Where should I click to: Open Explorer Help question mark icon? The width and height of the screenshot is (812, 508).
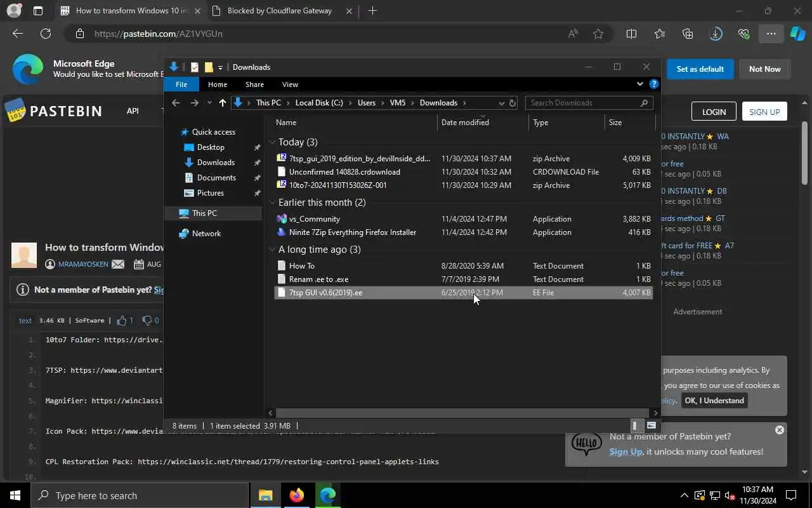654,84
